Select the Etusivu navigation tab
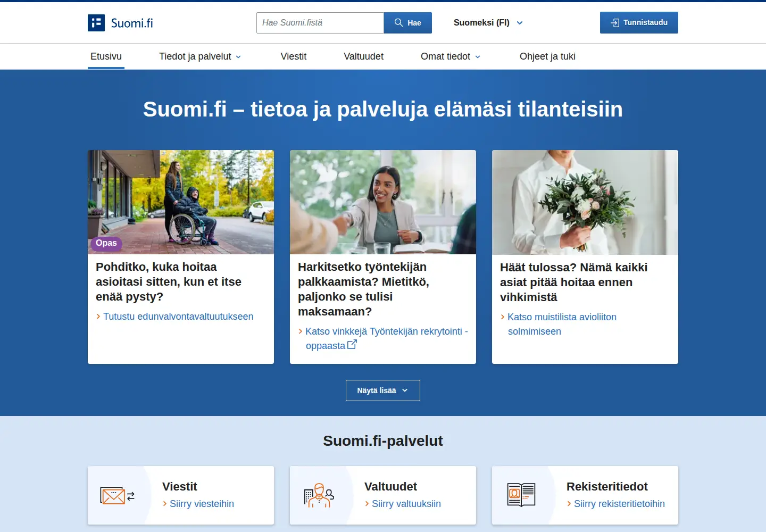 (x=106, y=56)
